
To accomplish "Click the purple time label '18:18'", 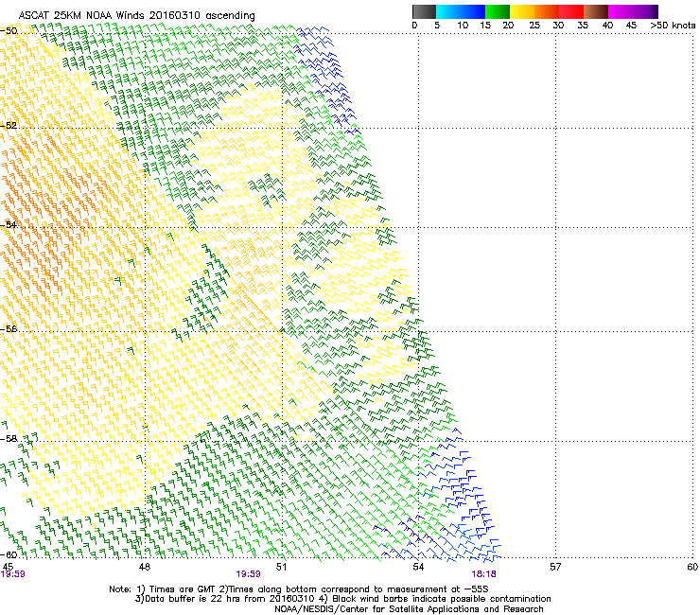I will pos(484,574).
